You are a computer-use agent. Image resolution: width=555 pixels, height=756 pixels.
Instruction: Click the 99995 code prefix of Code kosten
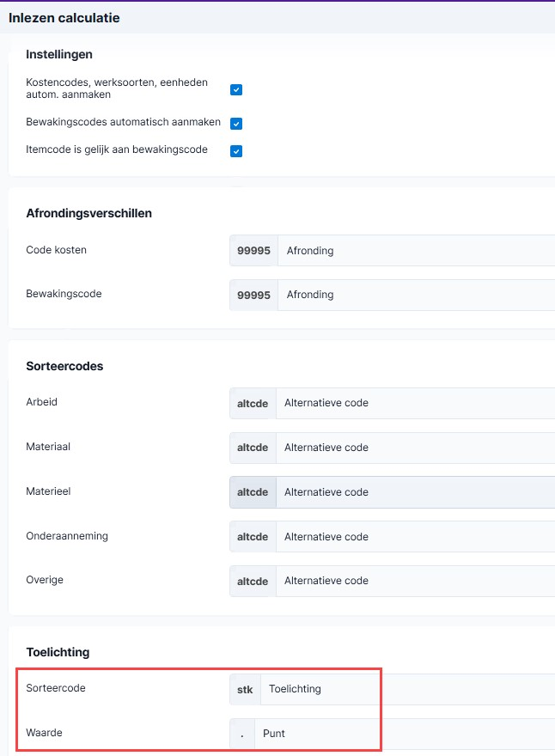[253, 251]
